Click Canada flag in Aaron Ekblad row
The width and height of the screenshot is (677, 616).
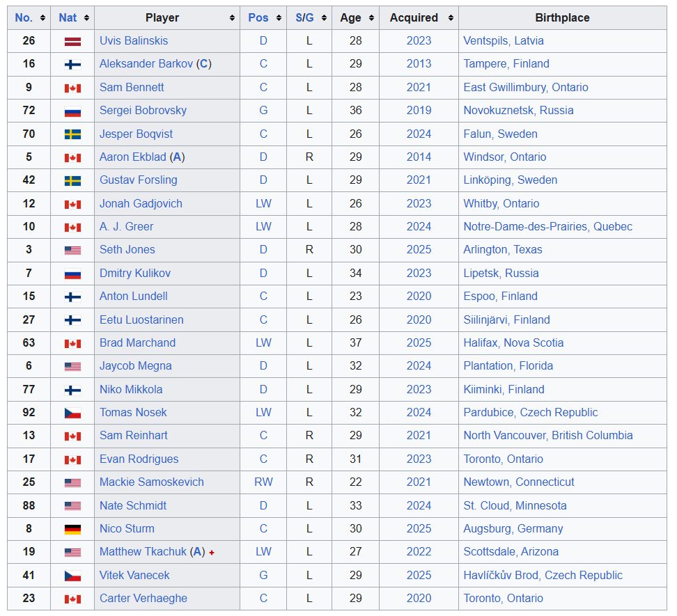[x=72, y=158]
